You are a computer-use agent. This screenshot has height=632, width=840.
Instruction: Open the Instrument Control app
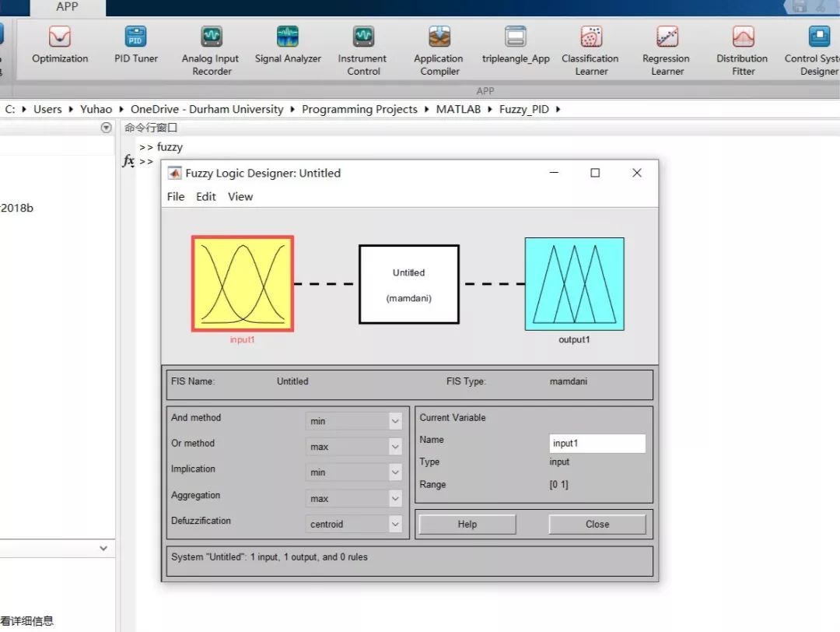(362, 51)
